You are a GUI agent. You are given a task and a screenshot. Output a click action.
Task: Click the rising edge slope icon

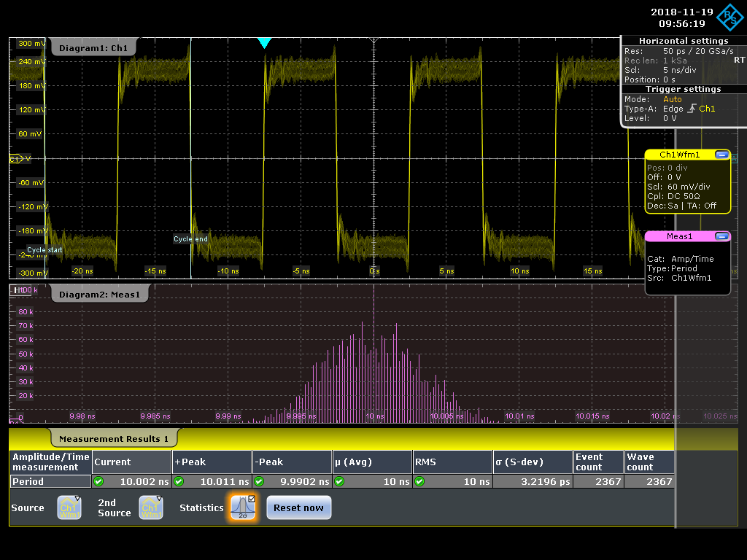tap(692, 109)
